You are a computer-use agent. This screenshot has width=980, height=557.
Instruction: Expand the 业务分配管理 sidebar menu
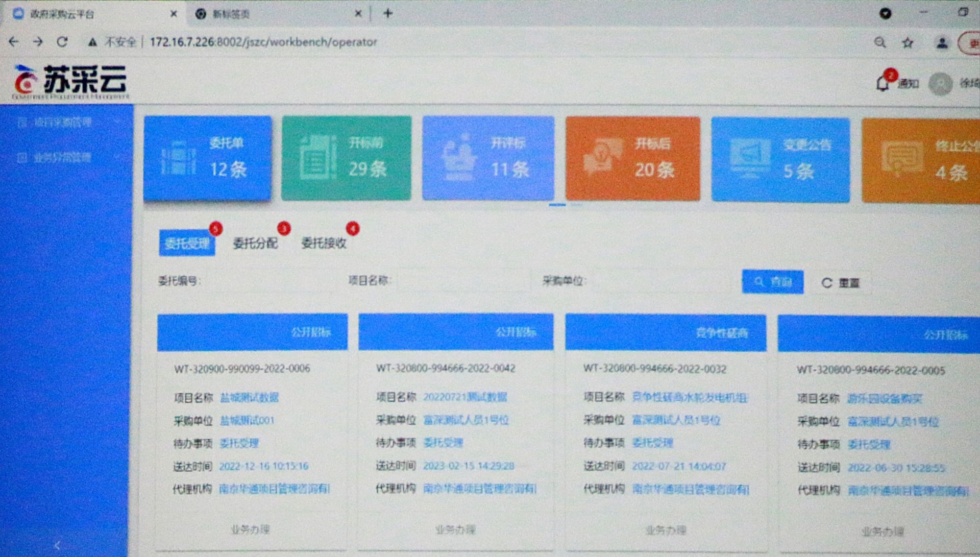62,157
